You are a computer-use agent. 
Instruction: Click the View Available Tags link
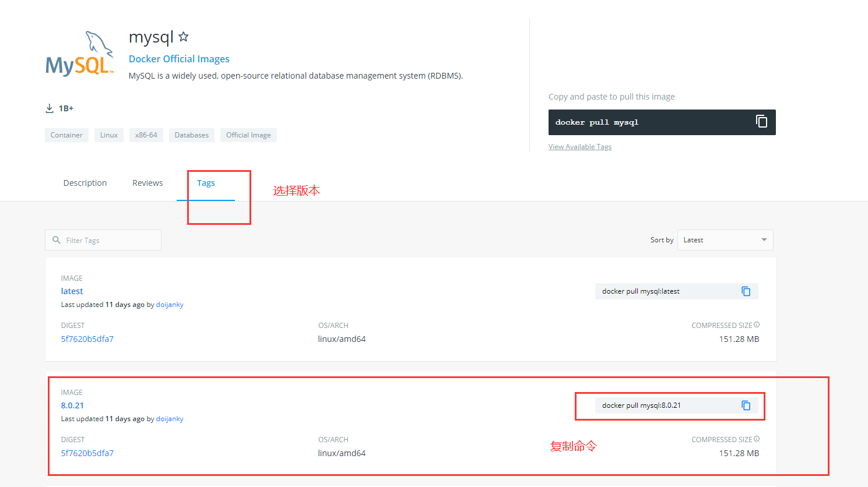coord(580,147)
